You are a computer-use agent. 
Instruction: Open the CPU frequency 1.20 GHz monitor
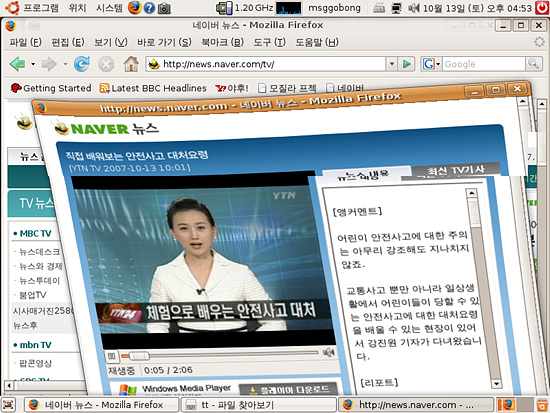244,8
